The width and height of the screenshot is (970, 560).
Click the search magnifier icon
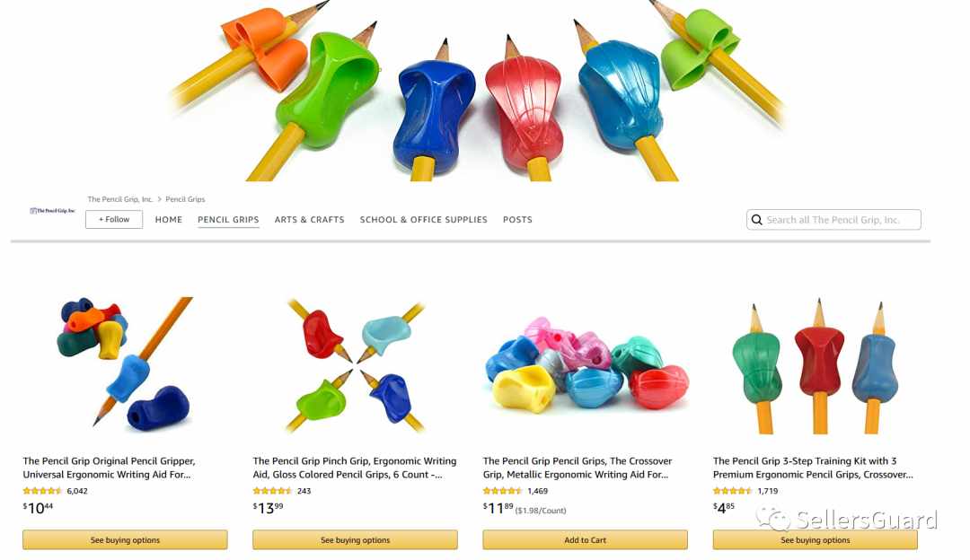(756, 220)
